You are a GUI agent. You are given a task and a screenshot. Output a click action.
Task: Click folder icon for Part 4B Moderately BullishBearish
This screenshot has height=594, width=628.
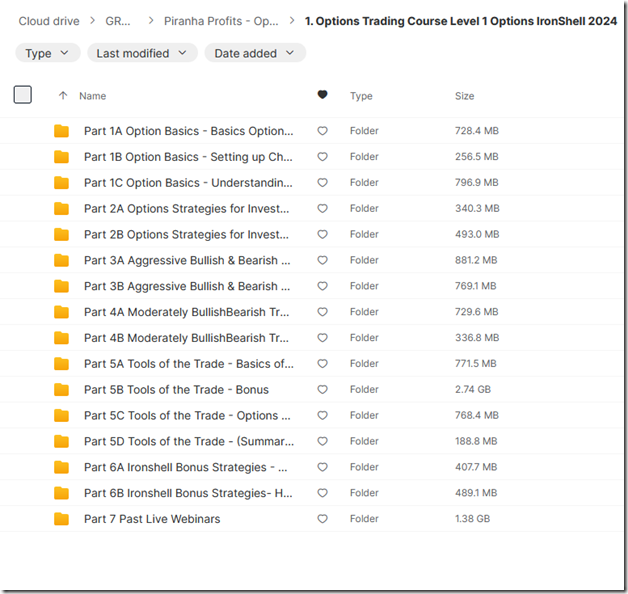point(62,338)
